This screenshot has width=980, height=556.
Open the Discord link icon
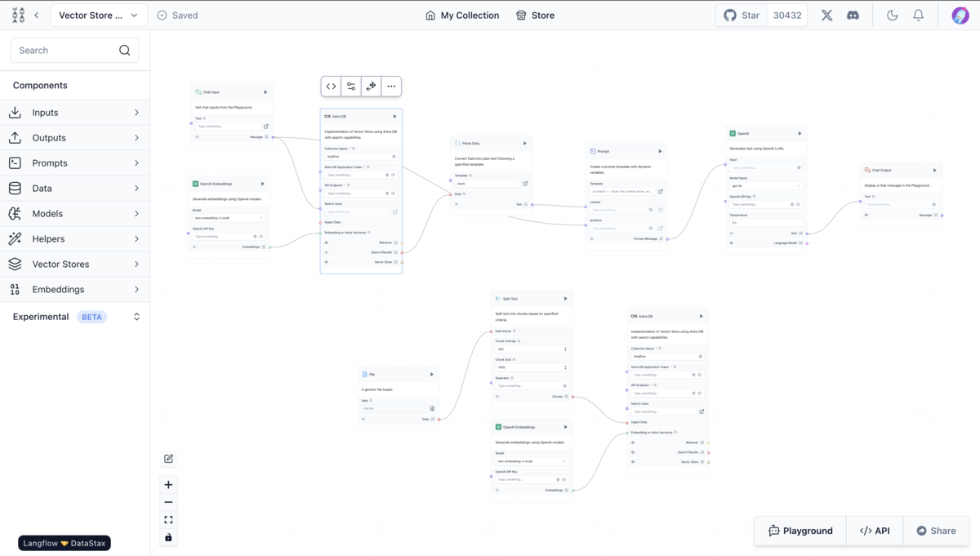(x=853, y=16)
